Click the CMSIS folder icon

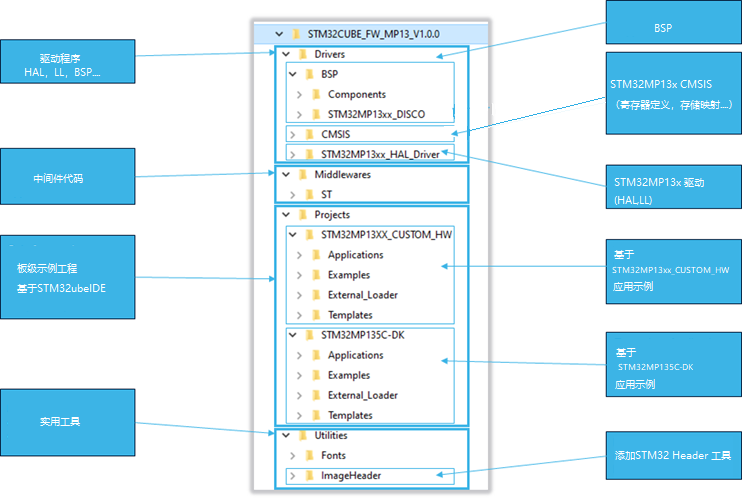[309, 134]
